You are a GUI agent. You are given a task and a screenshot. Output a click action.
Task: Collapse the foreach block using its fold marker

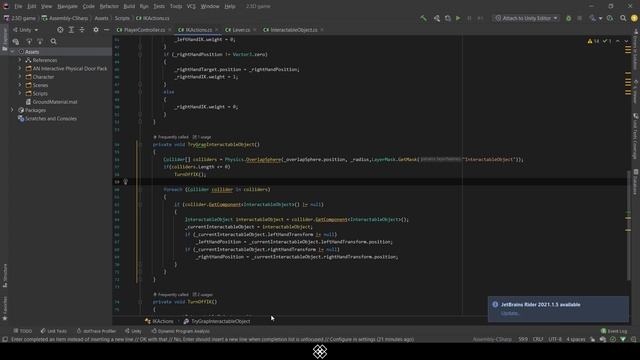click(140, 189)
